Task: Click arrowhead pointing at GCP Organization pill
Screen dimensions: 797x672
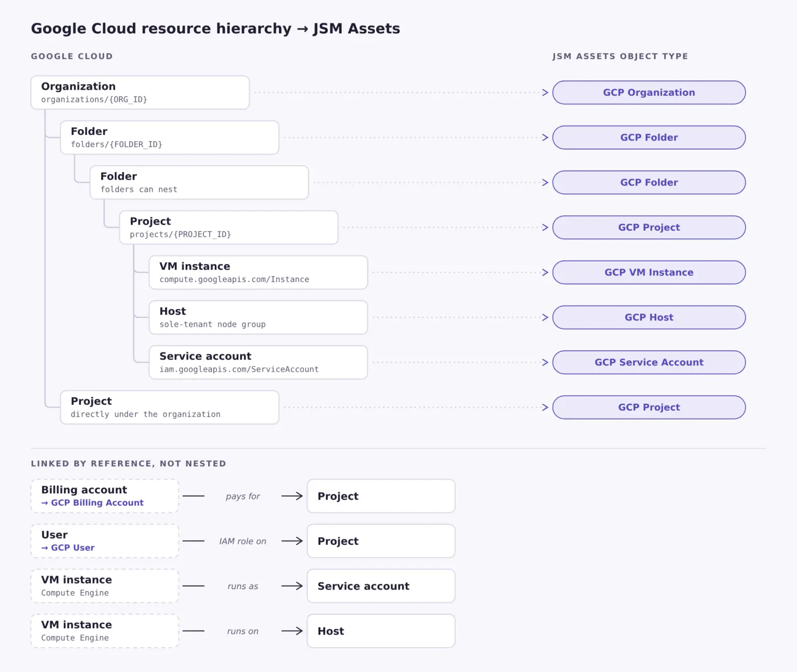Action: point(545,92)
